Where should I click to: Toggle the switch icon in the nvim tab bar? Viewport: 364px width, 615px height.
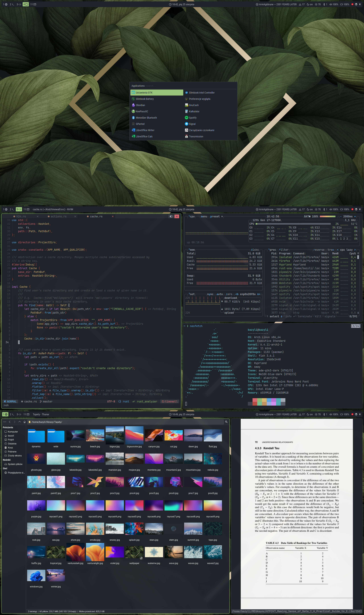click(x=171, y=216)
